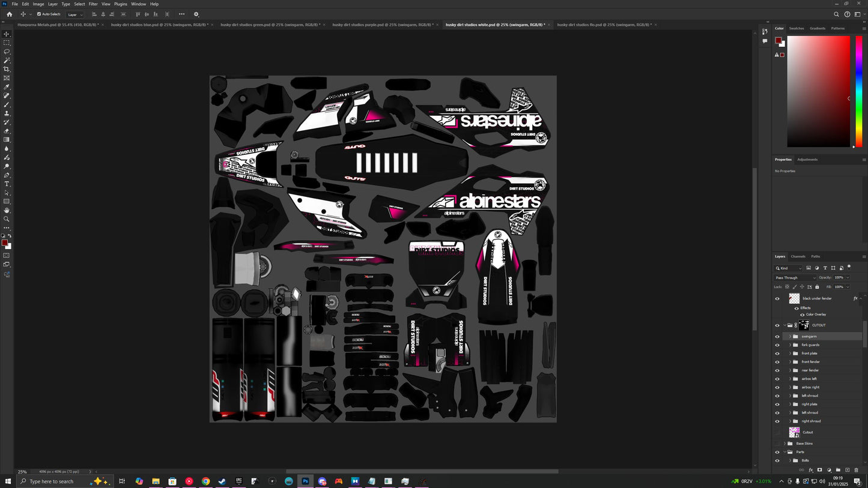Click inside the color picker field
868x488 pixels.
click(x=819, y=91)
